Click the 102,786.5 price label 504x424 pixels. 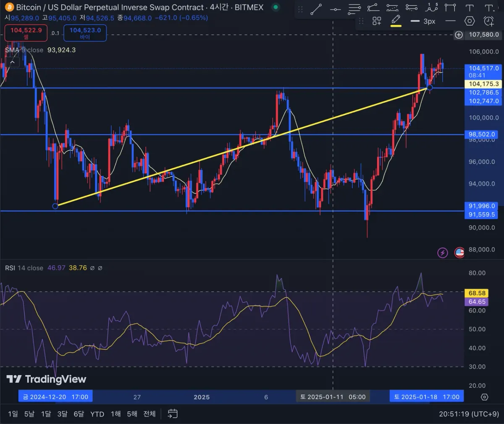[483, 92]
